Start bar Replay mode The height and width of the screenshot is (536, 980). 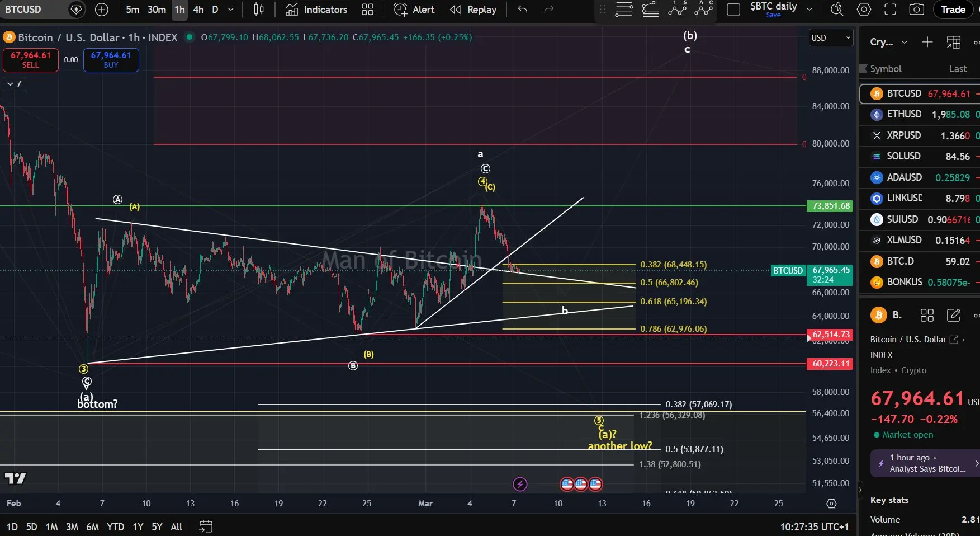coord(474,10)
